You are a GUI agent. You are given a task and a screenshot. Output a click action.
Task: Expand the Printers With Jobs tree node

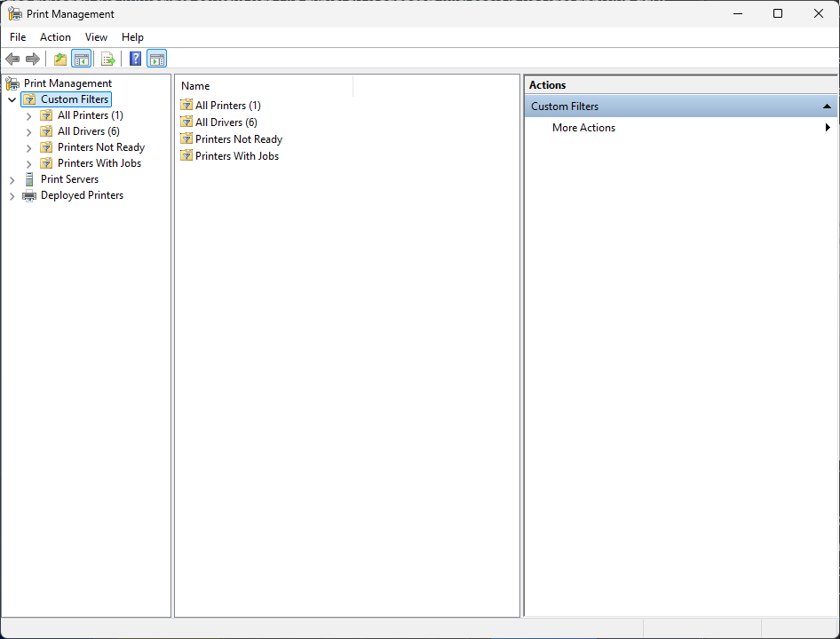[29, 164]
